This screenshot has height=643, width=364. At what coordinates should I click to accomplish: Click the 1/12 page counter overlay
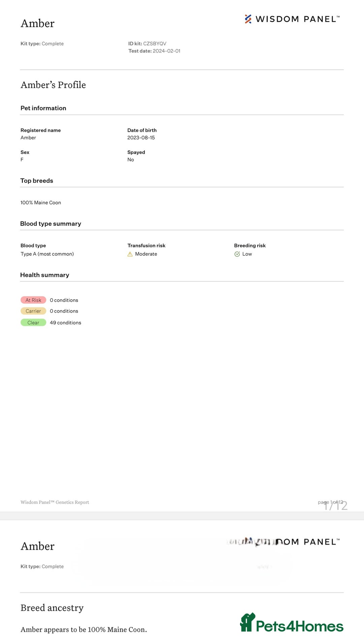coord(335,506)
